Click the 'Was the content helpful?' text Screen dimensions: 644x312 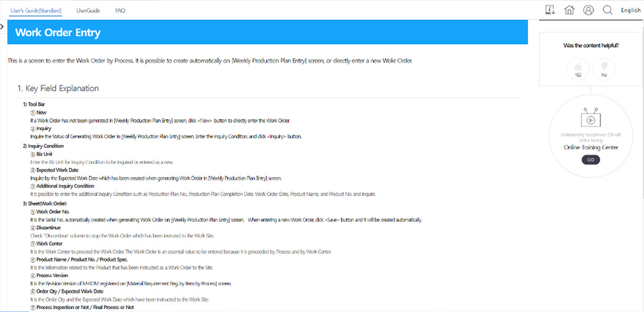[x=591, y=46]
